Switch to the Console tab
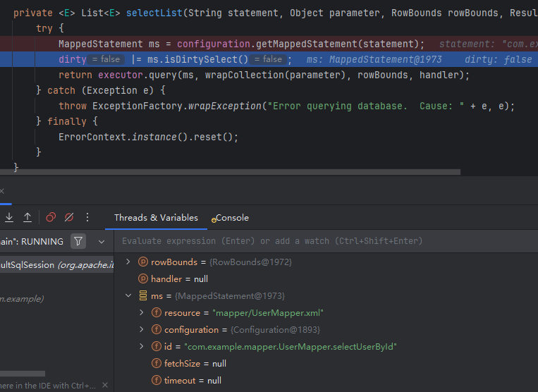Viewport: 538px width, 392px height. 230,218
